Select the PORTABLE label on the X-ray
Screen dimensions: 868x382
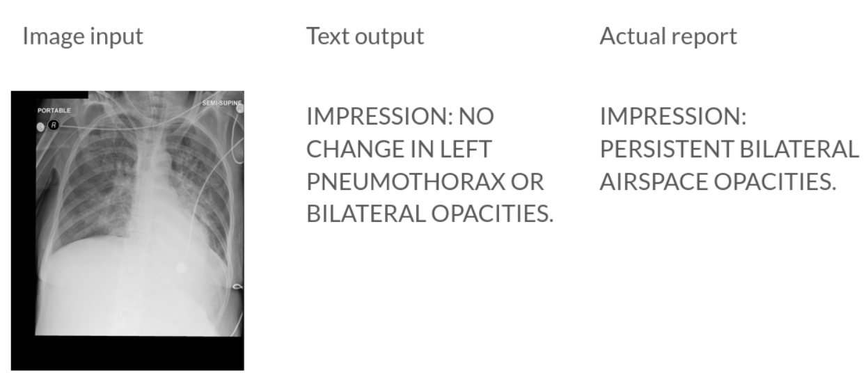click(54, 111)
